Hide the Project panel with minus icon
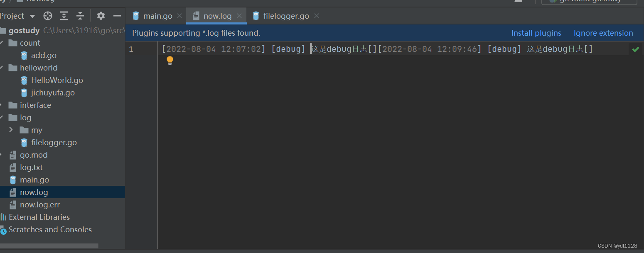Image resolution: width=644 pixels, height=253 pixels. click(x=117, y=16)
